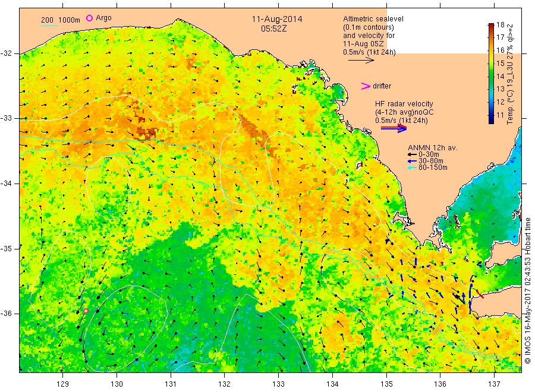Viewport: 535px width, 392px height.
Task: Click longitude axis label 136
Action: click(440, 384)
